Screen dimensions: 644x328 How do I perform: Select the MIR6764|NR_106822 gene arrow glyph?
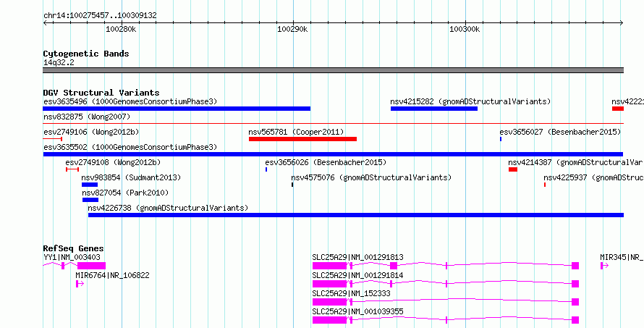(80, 284)
